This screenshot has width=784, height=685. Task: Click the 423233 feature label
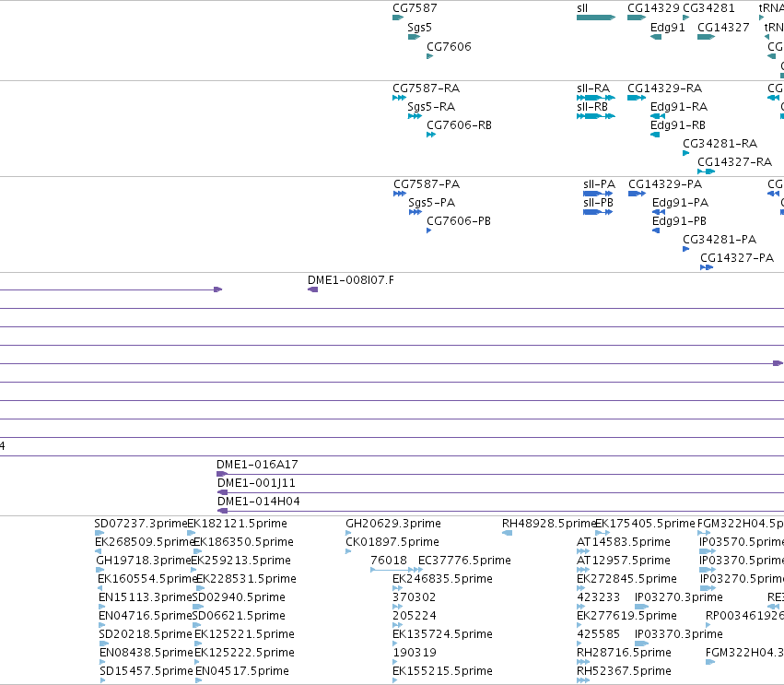[x=598, y=597]
